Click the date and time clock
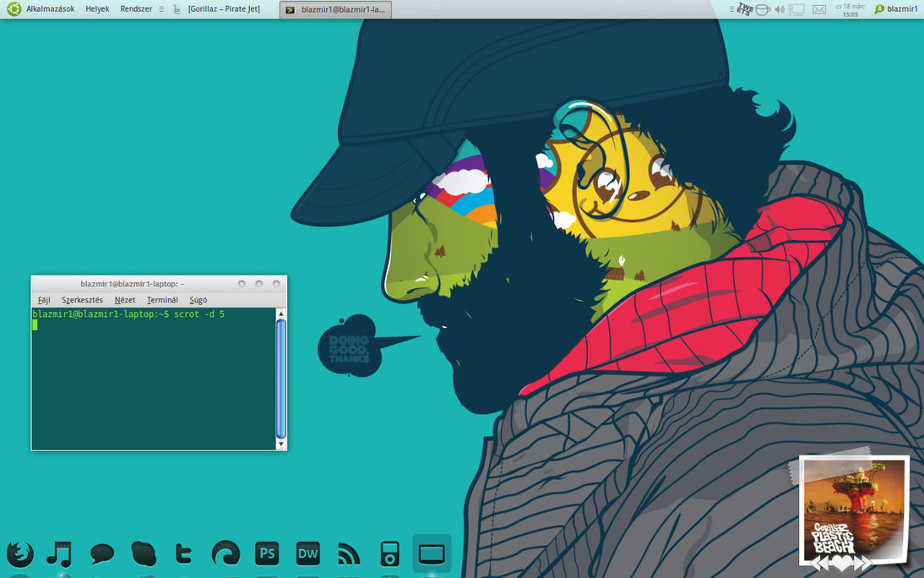The image size is (924, 578). click(850, 9)
